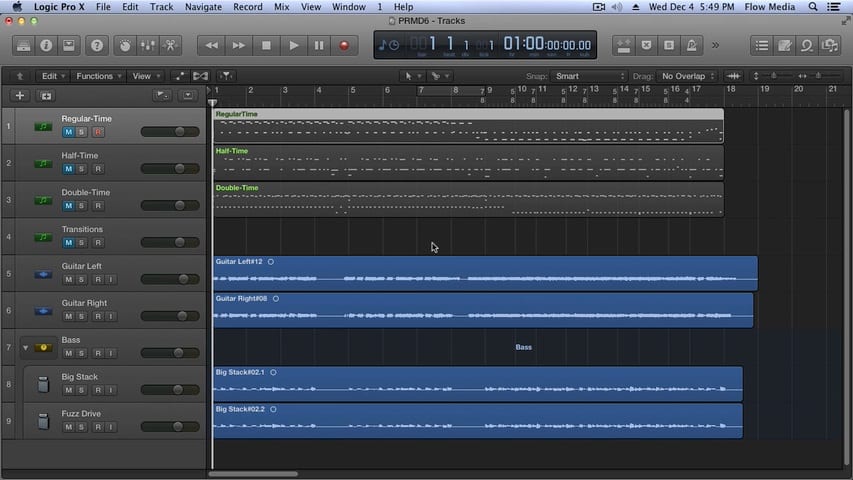Record-enable the Double-Time track
The width and height of the screenshot is (853, 480).
pyautogui.click(x=98, y=206)
